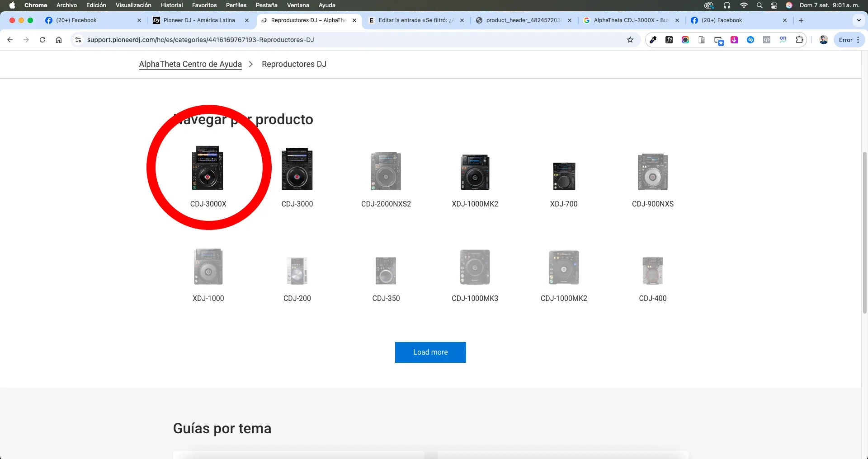Open the 'on' chart extension
The image size is (868, 459).
(x=783, y=40)
